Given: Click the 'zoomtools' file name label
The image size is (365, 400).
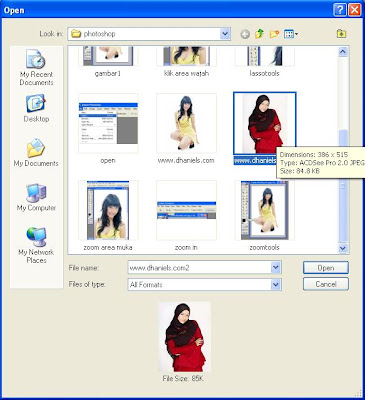Looking at the screenshot, I should point(264,247).
